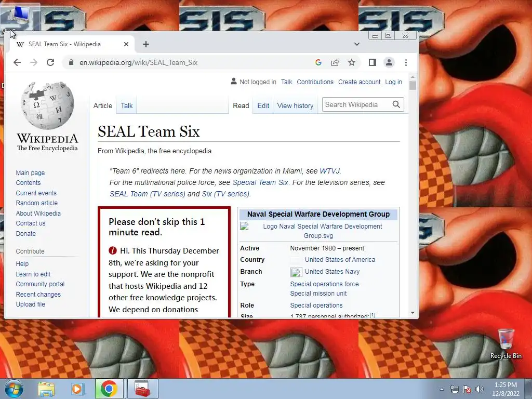Open the Windows Start menu

point(14,389)
